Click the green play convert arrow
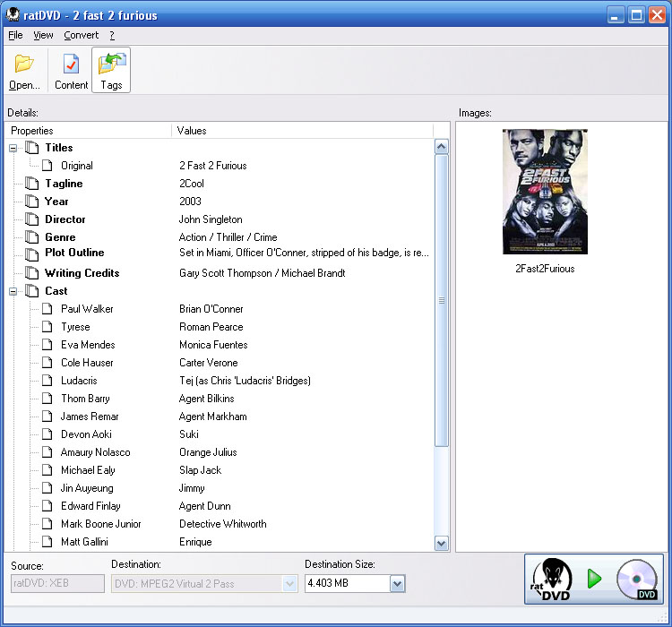 594,579
